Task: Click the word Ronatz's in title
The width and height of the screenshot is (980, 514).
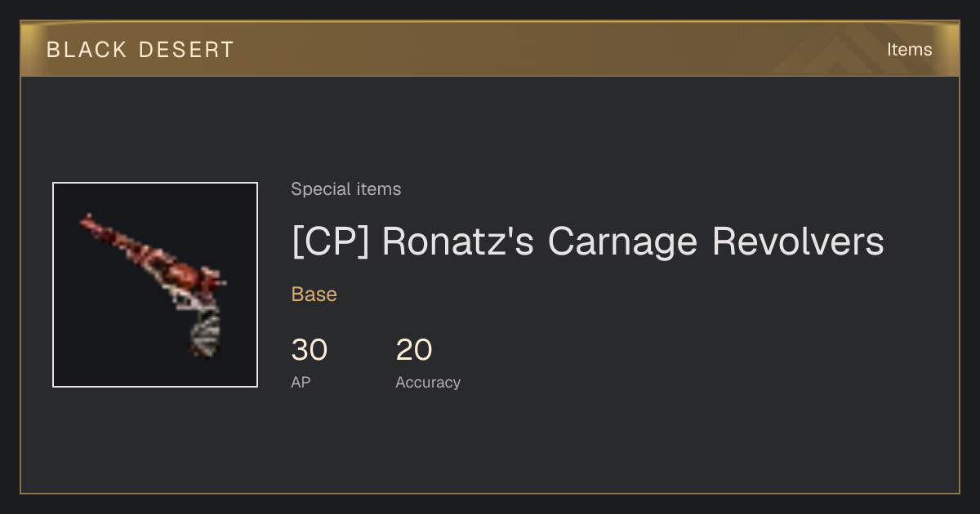Action: [457, 241]
